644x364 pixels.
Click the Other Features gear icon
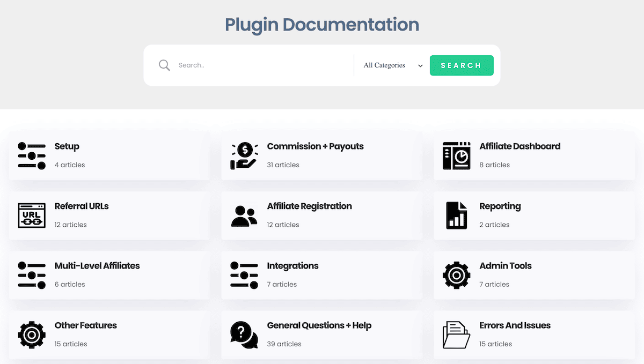(32, 335)
